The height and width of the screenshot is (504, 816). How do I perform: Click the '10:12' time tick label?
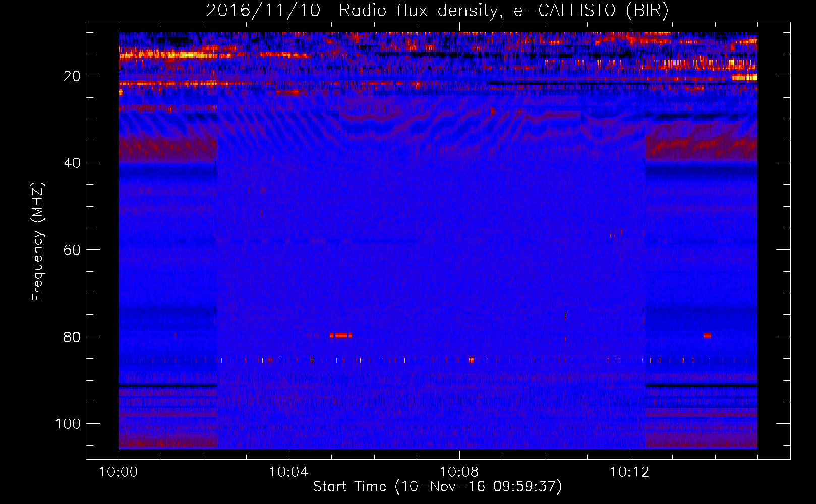coord(630,472)
